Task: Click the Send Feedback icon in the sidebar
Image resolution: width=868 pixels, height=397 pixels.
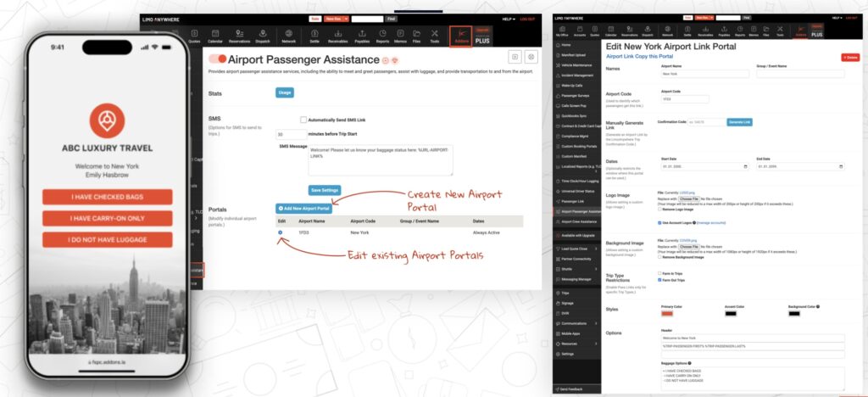Action: point(557,387)
